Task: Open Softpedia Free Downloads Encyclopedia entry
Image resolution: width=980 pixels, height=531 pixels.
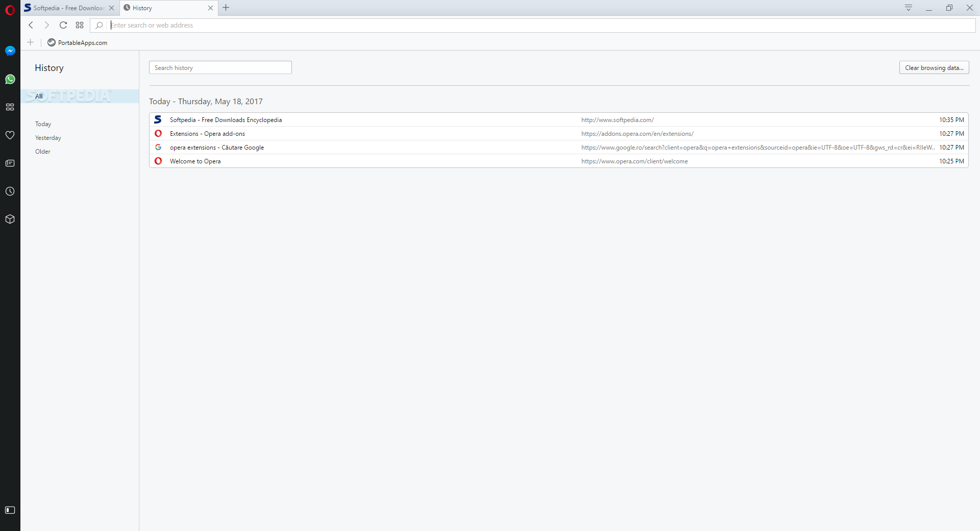Action: 226,120
